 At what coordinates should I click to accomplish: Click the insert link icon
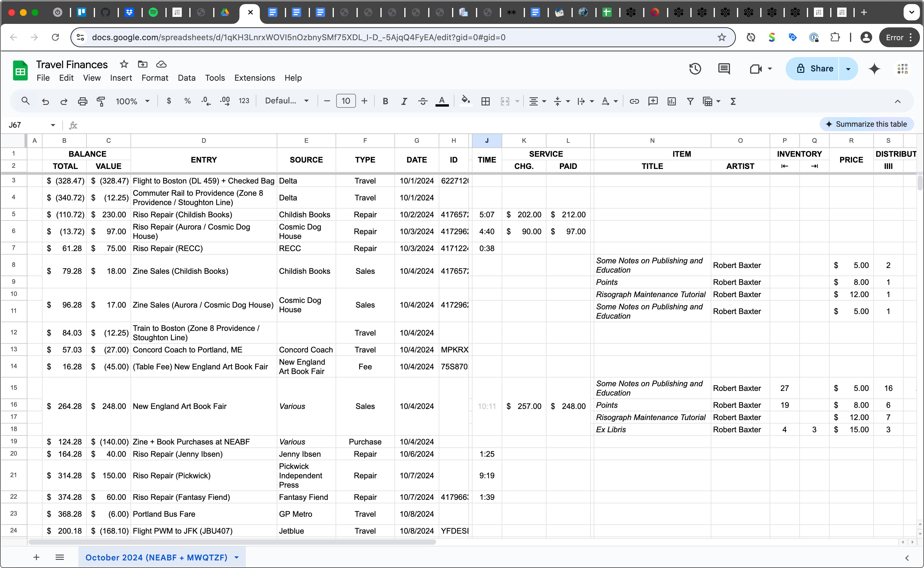(x=634, y=101)
